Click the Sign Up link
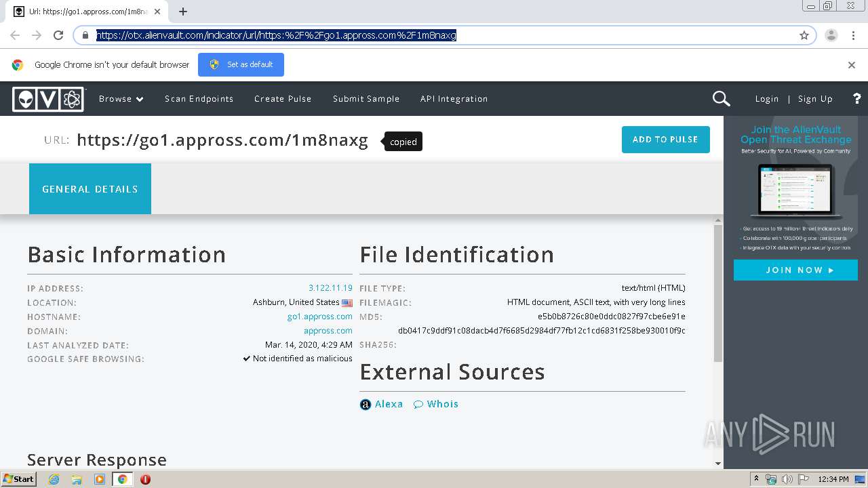 (815, 99)
